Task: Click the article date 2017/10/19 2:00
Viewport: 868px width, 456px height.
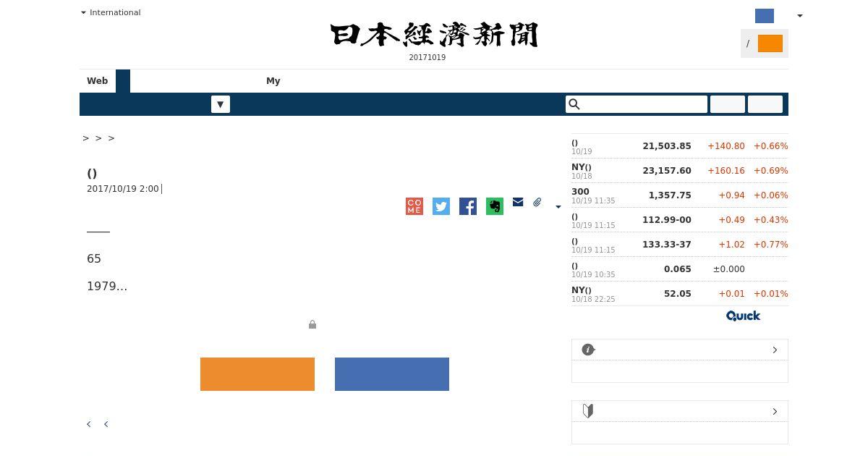Action: (122, 189)
